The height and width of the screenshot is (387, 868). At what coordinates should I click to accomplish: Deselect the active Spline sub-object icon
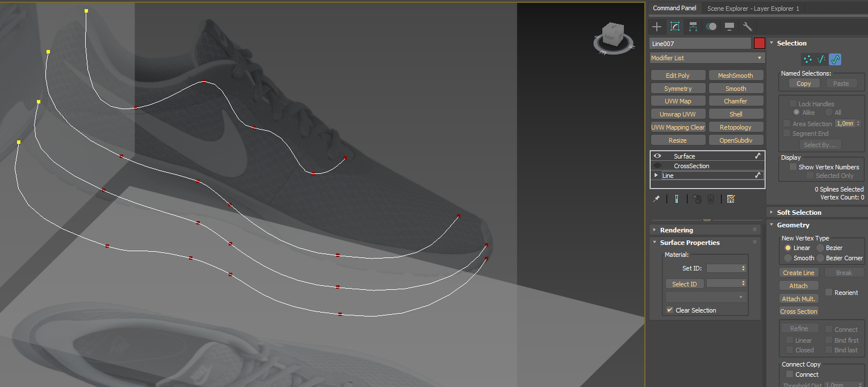835,59
